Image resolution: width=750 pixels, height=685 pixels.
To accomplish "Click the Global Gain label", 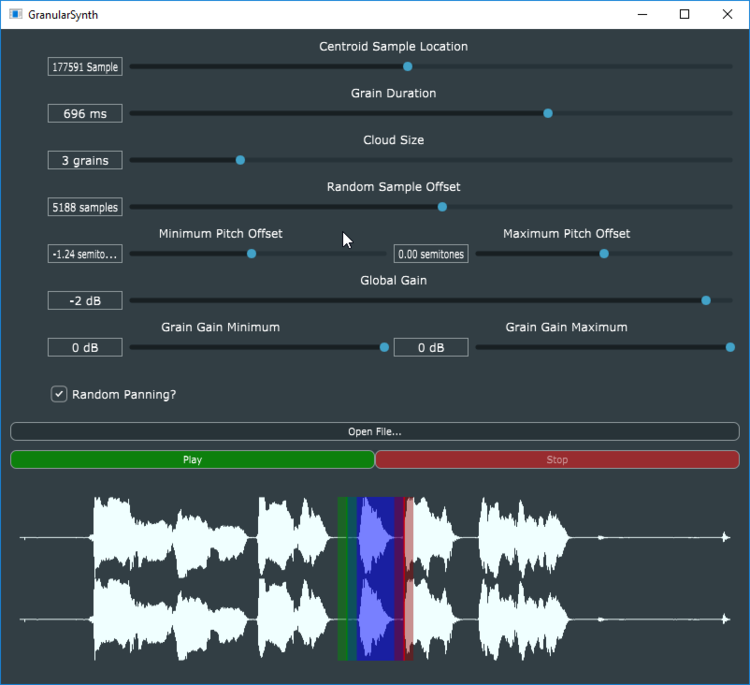I will (x=393, y=280).
